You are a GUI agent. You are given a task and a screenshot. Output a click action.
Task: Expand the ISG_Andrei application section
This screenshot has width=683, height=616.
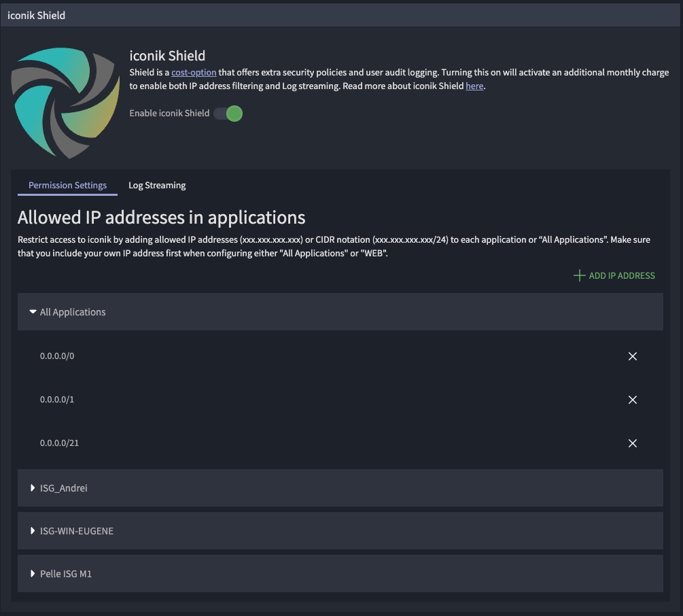tap(63, 487)
